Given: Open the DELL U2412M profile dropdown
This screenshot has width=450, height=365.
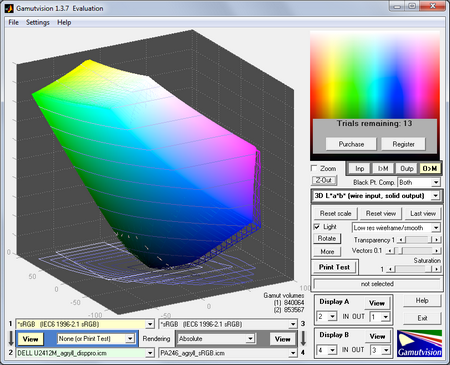Looking at the screenshot, I should (x=84, y=353).
